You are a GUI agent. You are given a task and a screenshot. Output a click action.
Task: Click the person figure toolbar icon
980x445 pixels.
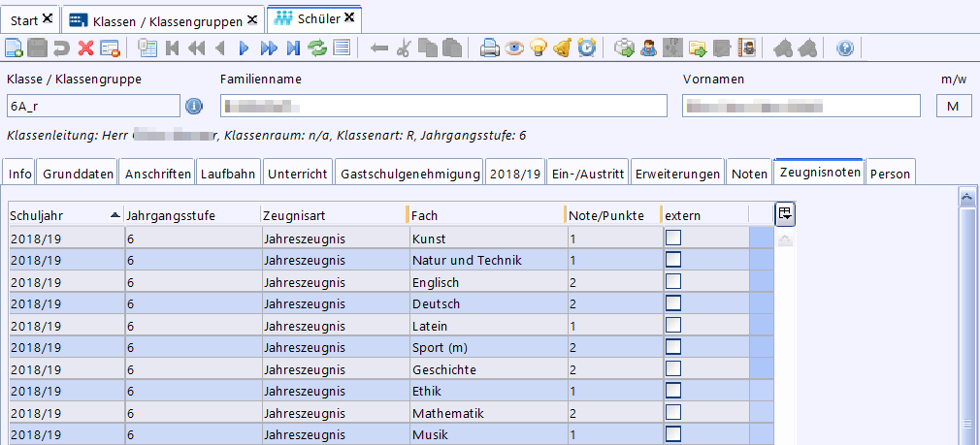649,48
